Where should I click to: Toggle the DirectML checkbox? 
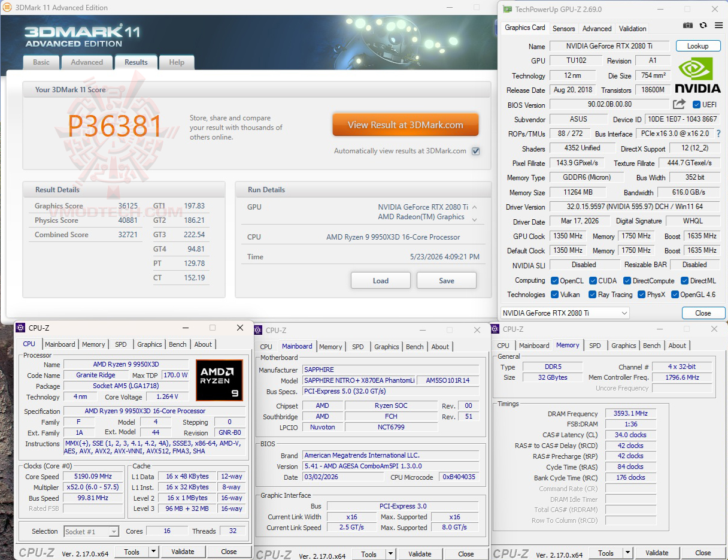coord(684,280)
